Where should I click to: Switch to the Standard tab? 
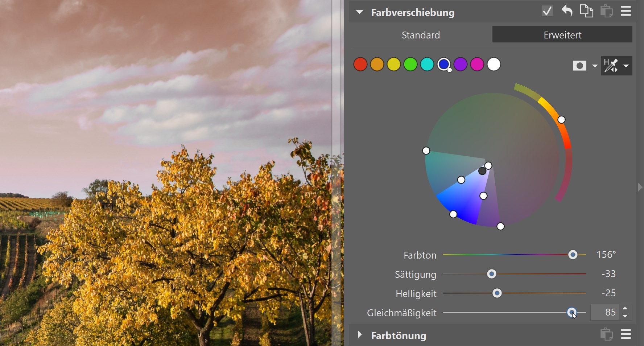421,35
